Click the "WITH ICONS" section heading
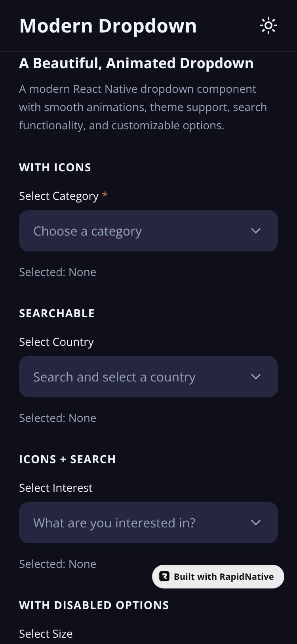297x644 pixels. [55, 167]
